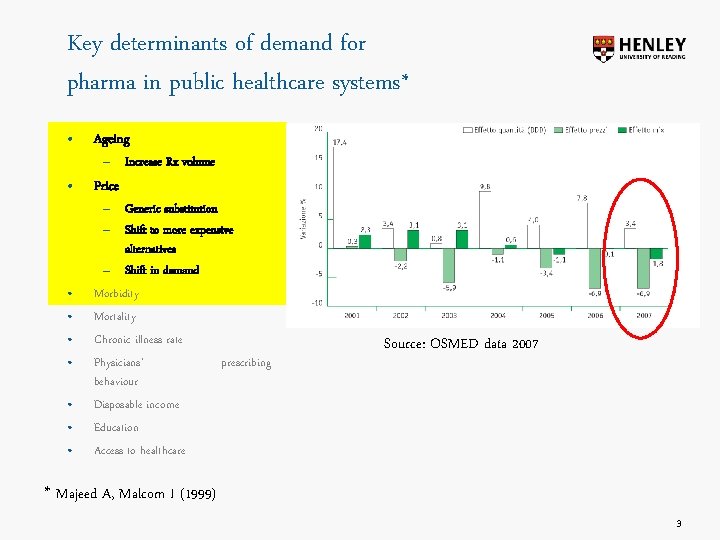Click the -5,9 bar label for 2003
This screenshot has height=540, width=720.
coord(449,288)
